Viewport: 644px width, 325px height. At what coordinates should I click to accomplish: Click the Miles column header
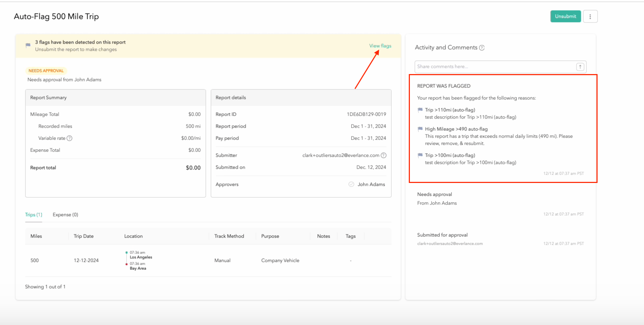(36, 236)
